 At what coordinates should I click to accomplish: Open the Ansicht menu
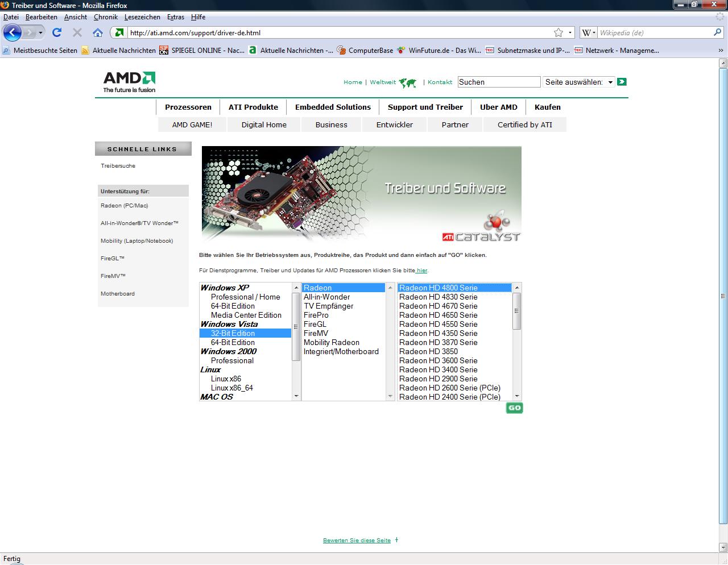coord(76,17)
